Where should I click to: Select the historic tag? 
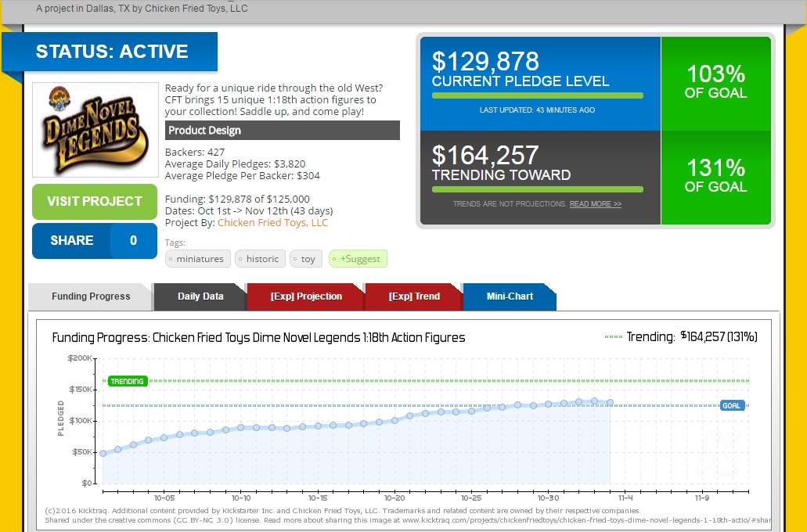pyautogui.click(x=261, y=259)
